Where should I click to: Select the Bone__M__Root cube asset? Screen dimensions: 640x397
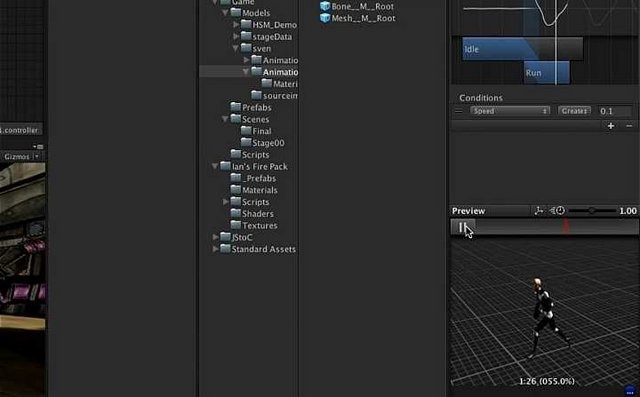357,6
